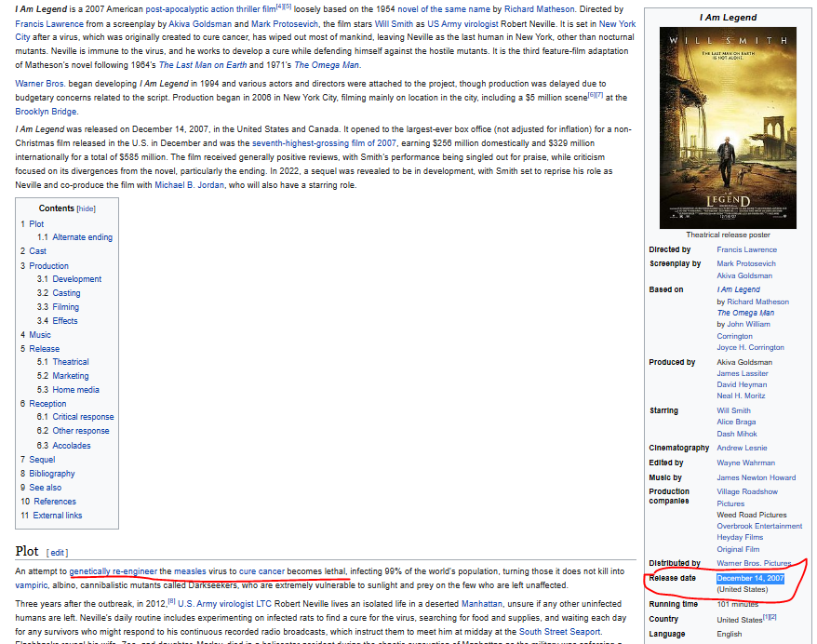The height and width of the screenshot is (644, 817).
Task: Go to Sequel in Contents
Action: pos(42,460)
